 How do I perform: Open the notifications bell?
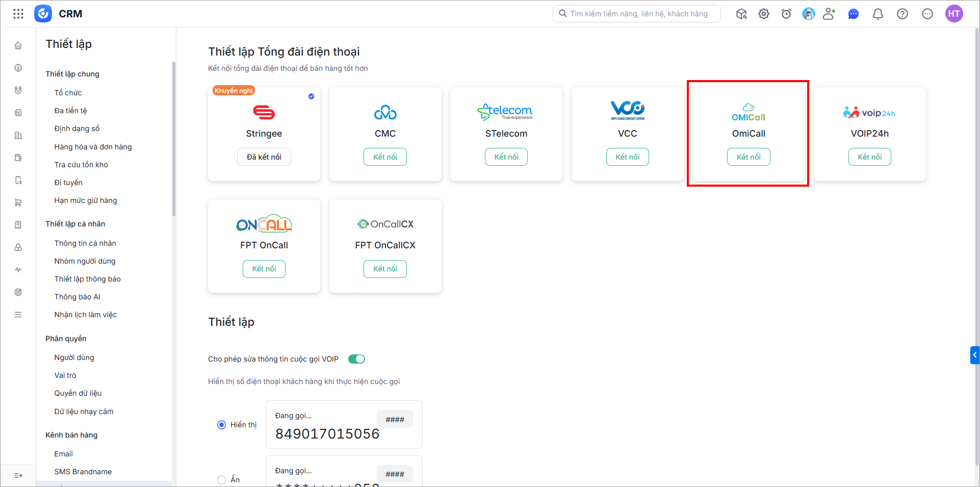point(878,14)
